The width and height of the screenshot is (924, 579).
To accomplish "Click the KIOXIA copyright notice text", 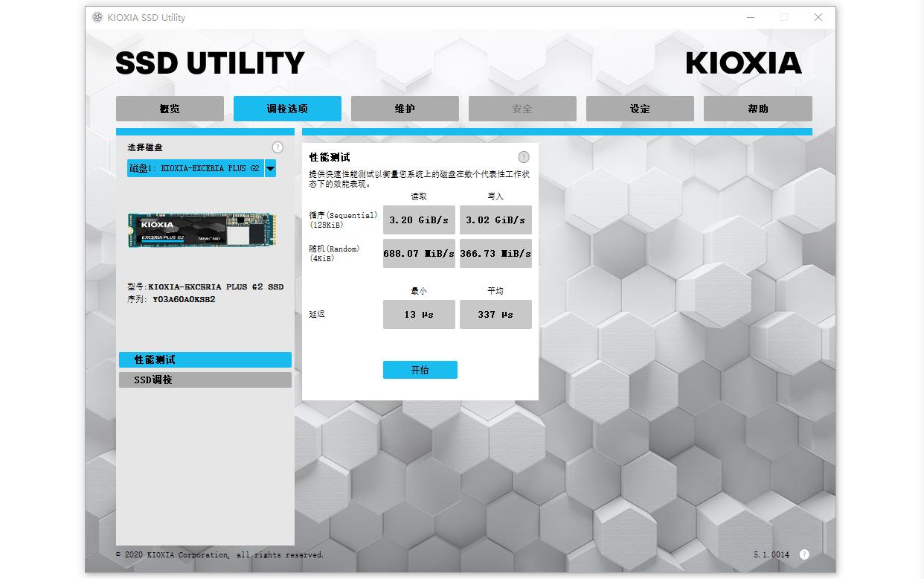I will tap(220, 554).
